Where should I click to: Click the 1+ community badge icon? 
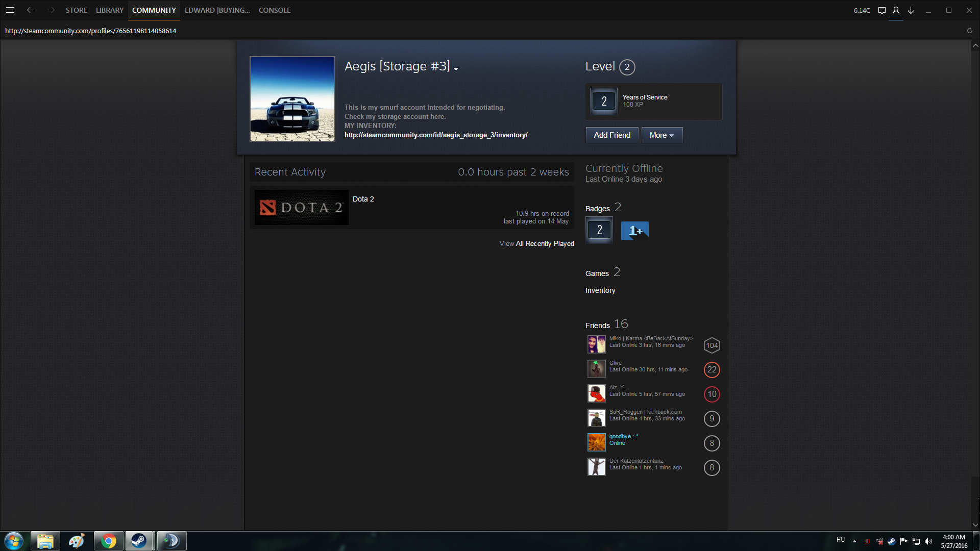tap(634, 231)
